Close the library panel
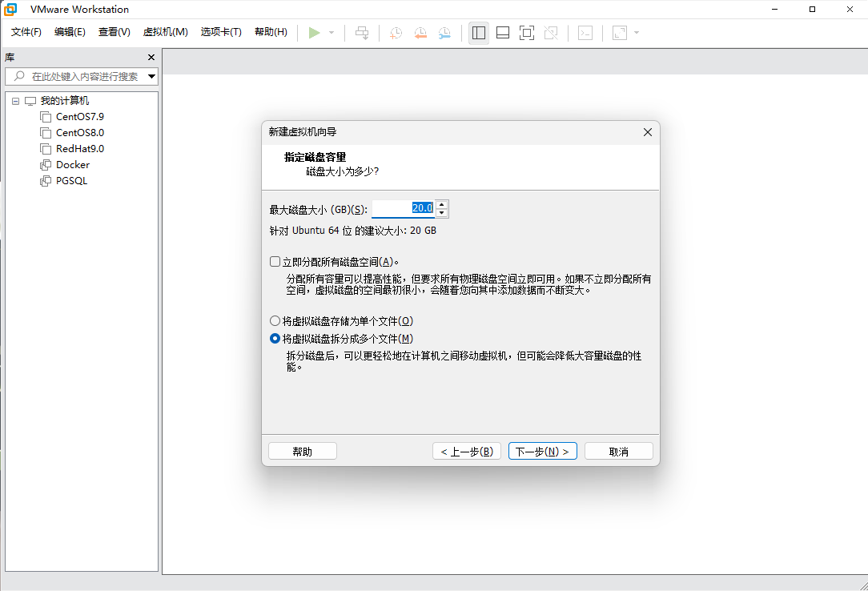 point(151,57)
